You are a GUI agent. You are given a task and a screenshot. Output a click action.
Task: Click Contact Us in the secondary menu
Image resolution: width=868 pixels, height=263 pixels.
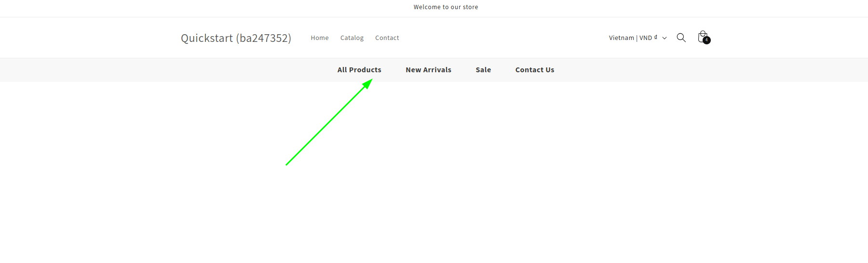click(x=535, y=70)
